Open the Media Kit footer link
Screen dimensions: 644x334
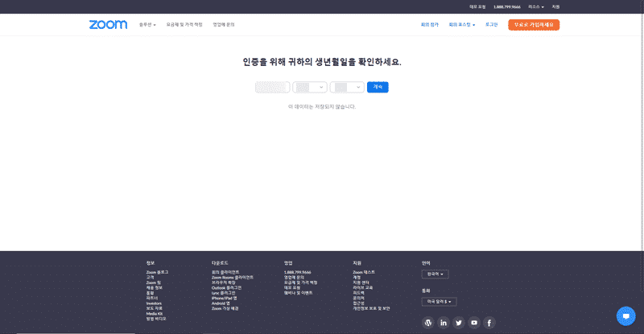tap(155, 313)
